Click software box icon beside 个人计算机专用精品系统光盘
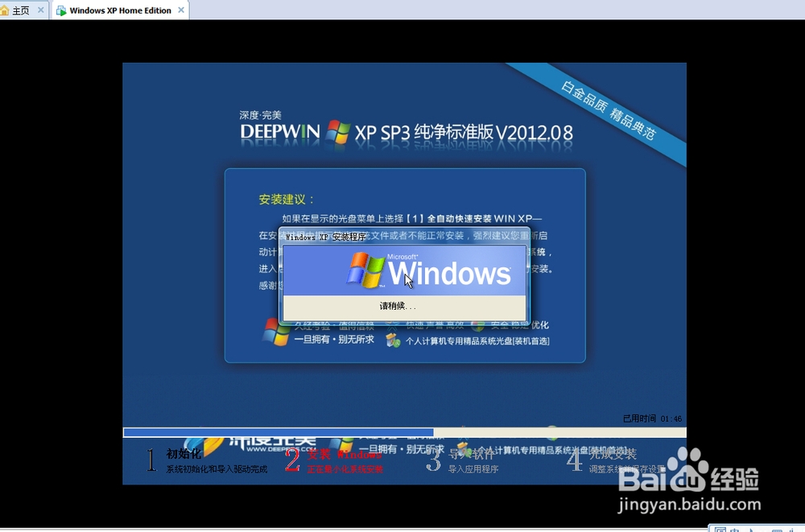 point(394,340)
